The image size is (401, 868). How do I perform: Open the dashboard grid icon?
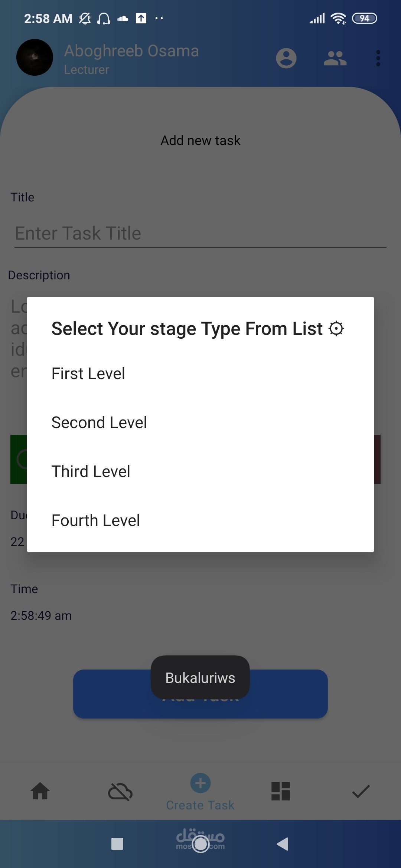pos(281,791)
